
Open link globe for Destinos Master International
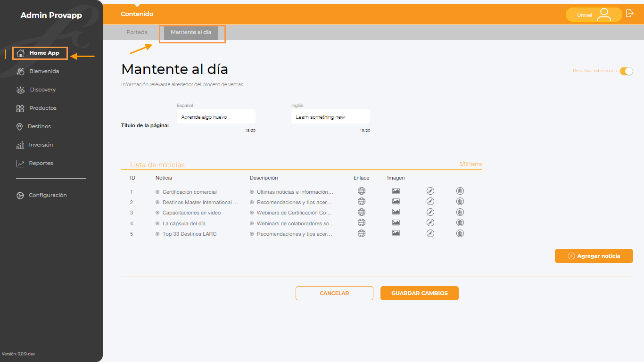point(362,201)
